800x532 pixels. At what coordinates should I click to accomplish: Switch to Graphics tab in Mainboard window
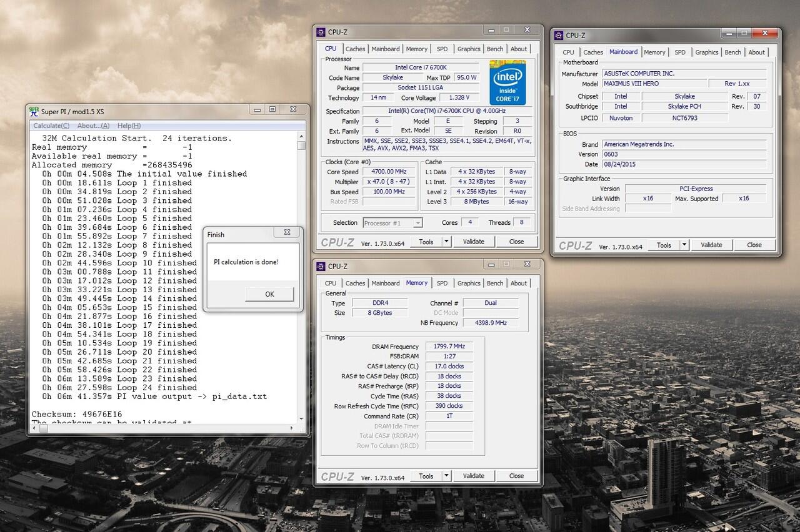[x=707, y=52]
